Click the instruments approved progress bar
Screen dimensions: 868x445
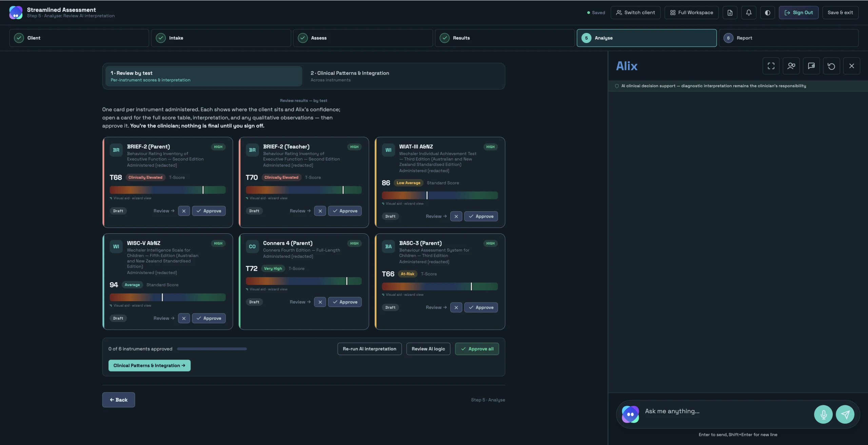point(212,349)
